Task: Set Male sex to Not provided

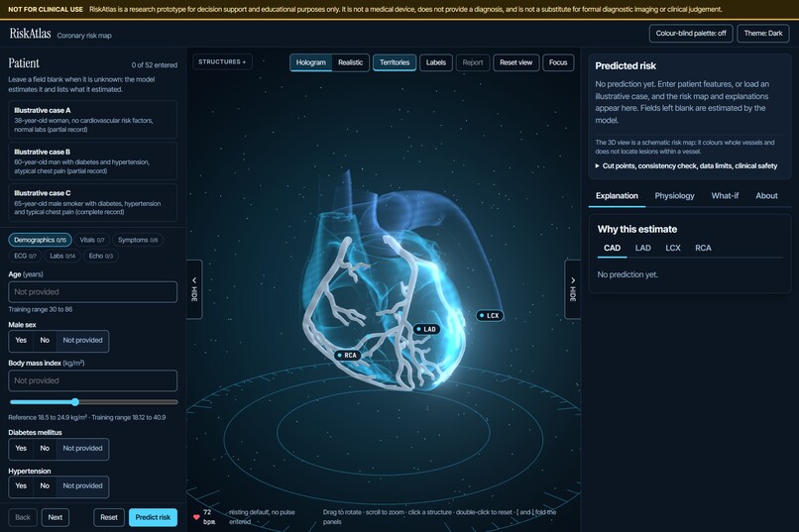Action: coord(82,341)
